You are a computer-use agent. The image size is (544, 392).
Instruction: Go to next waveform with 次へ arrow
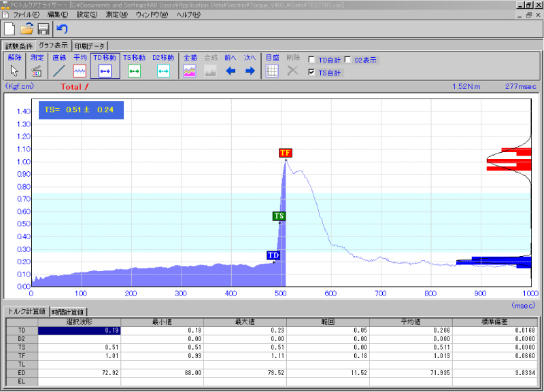[x=250, y=70]
